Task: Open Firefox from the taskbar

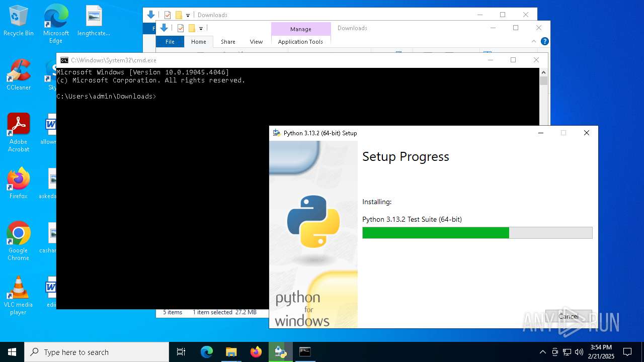Action: tap(256, 352)
